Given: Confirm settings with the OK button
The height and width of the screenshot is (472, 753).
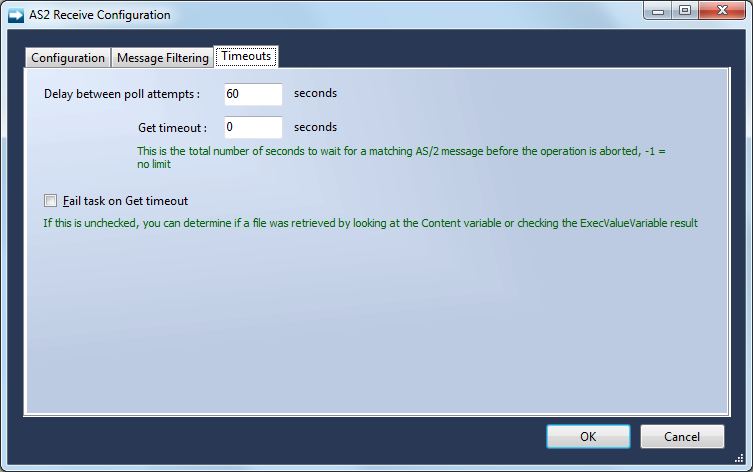Looking at the screenshot, I should coord(588,437).
